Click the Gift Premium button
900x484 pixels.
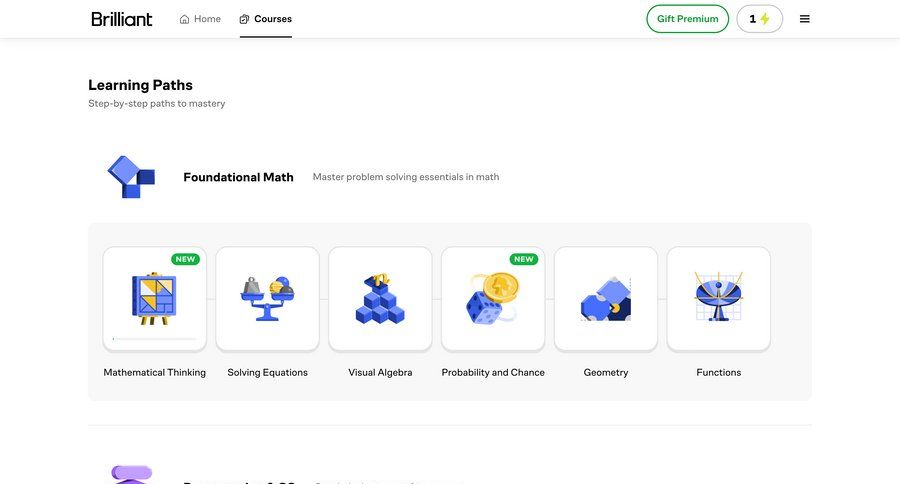tap(687, 19)
